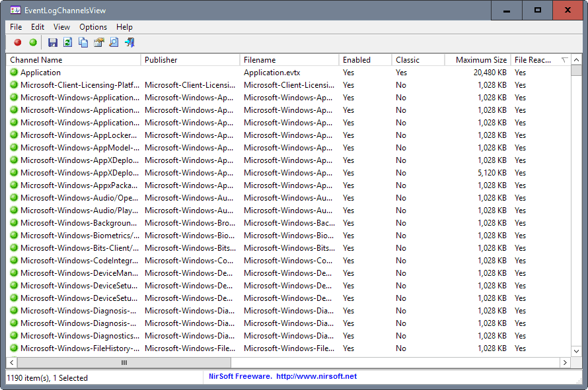The width and height of the screenshot is (588, 390).
Task: Click the Exit toolbar icon
Action: (129, 42)
